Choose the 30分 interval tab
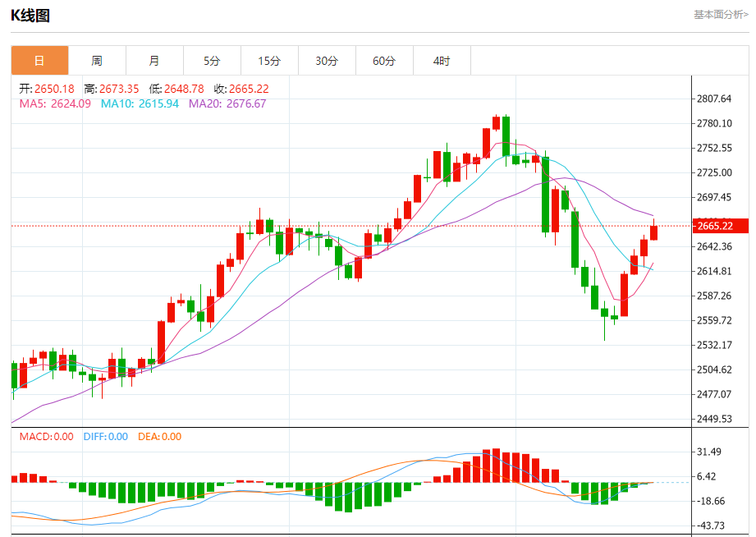This screenshot has width=756, height=537. (327, 61)
